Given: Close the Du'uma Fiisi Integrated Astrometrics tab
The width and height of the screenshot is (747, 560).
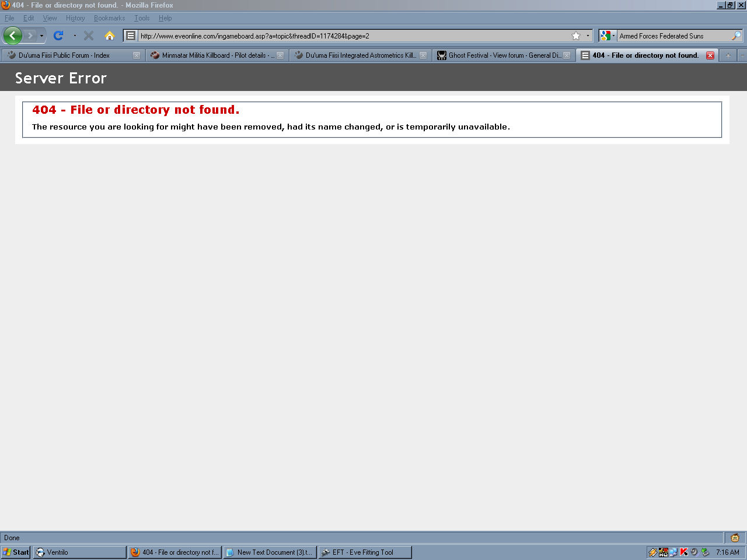Looking at the screenshot, I should 423,55.
